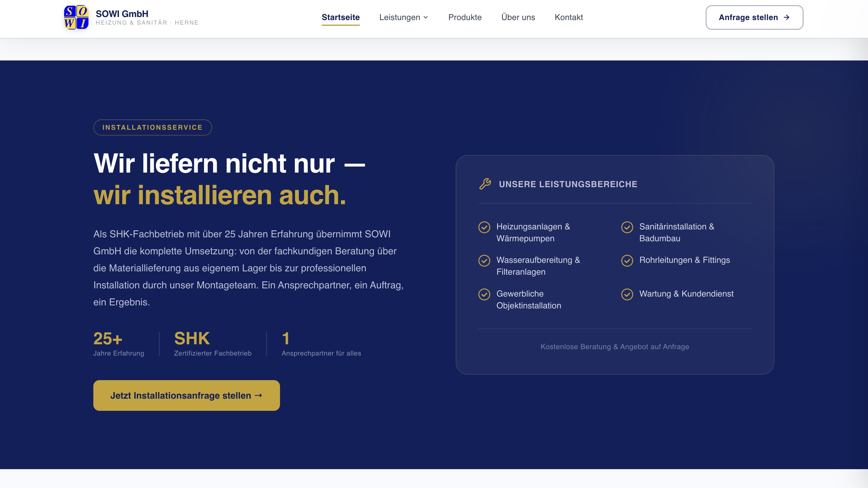This screenshot has height=488, width=868.
Task: Click the headline 'Wir liefern nicht nur'
Action: pos(214,163)
